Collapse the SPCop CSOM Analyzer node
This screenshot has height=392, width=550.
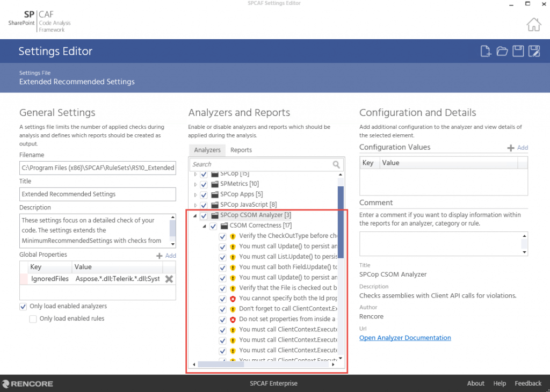[x=196, y=215]
